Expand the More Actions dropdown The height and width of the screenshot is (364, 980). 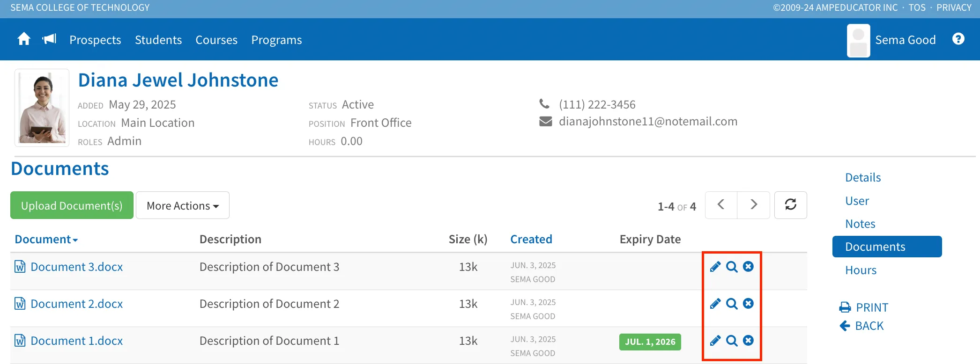pyautogui.click(x=183, y=205)
